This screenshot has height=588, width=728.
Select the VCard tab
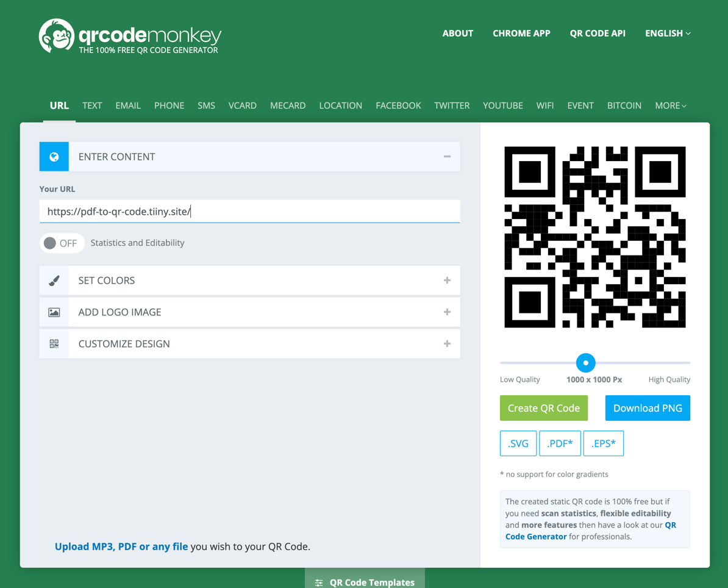click(x=242, y=106)
